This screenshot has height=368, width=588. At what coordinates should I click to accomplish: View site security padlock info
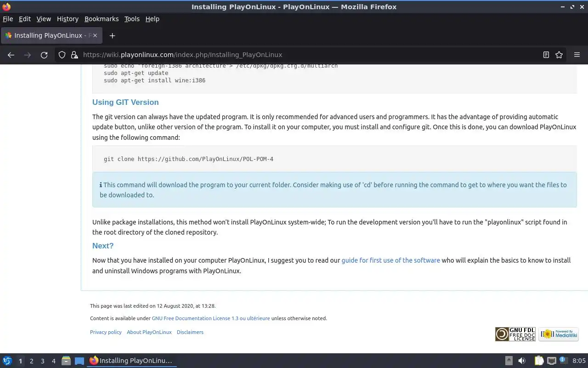[x=74, y=55]
